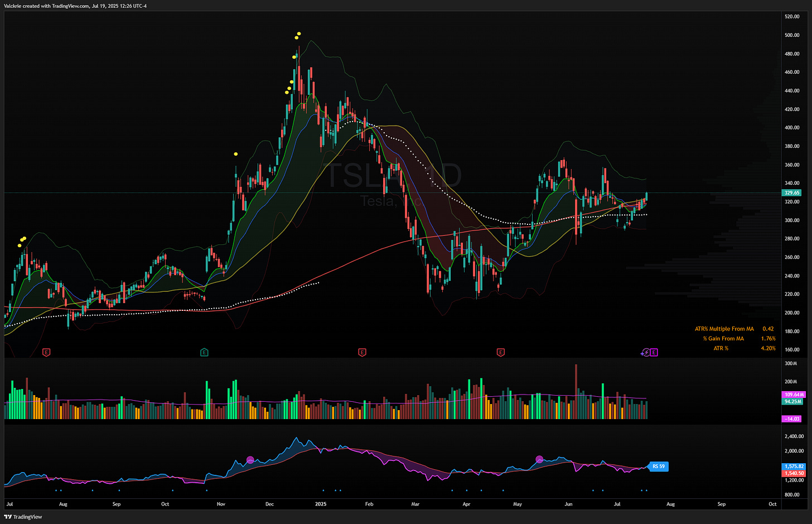Image resolution: width=812 pixels, height=524 pixels.
Task: Click the 800.00 RS axis label
Action: click(792, 494)
